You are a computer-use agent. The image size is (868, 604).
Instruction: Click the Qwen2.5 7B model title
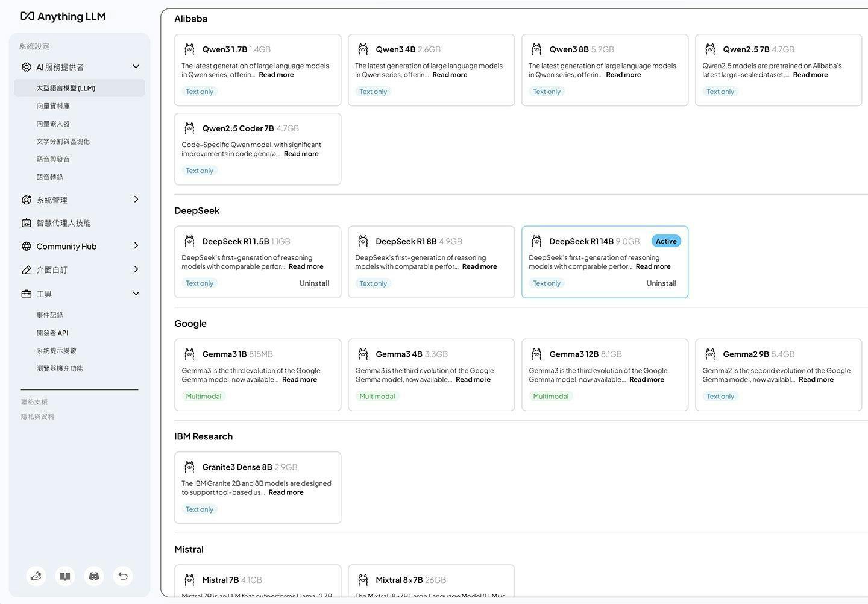coord(746,49)
